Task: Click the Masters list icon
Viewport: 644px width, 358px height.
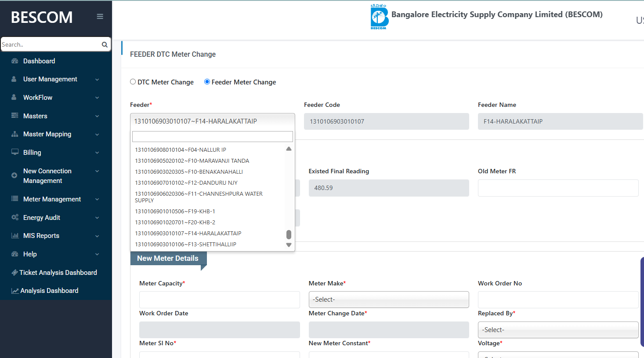Action: click(x=14, y=116)
